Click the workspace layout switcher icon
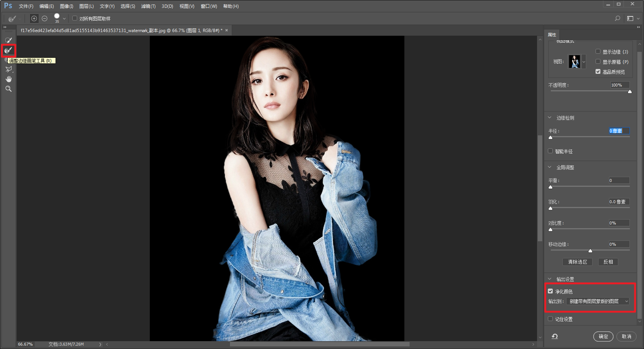Screen dimensions: 644x349 (x=630, y=18)
